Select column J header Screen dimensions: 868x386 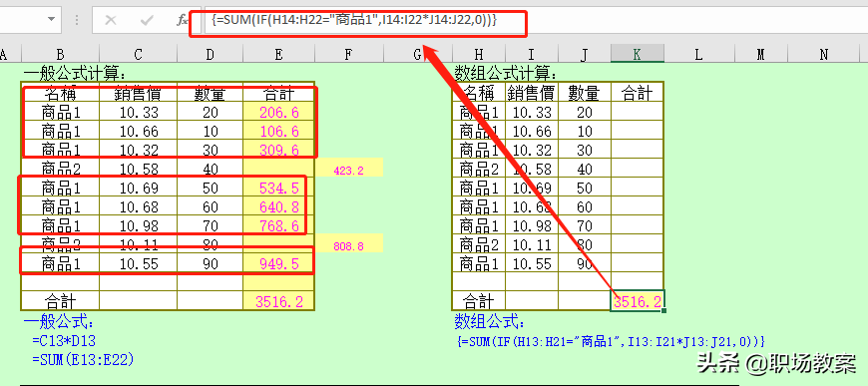585,54
